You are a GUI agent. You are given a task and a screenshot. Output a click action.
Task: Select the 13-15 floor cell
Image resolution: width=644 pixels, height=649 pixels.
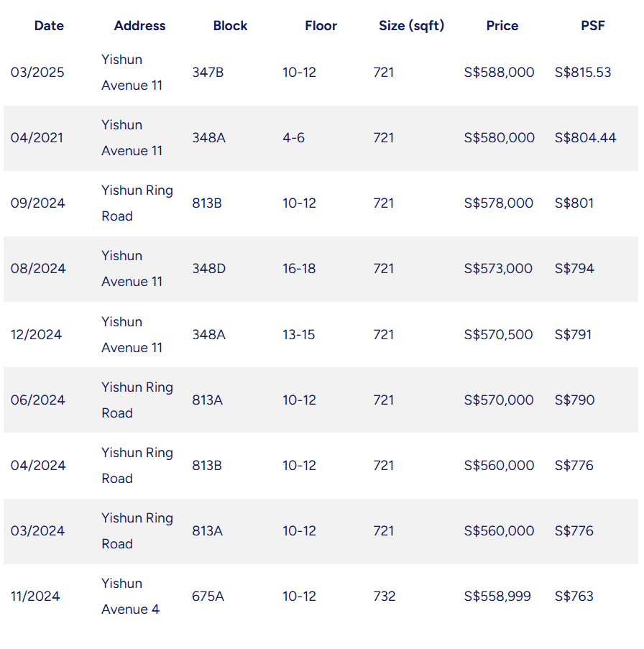coord(298,335)
